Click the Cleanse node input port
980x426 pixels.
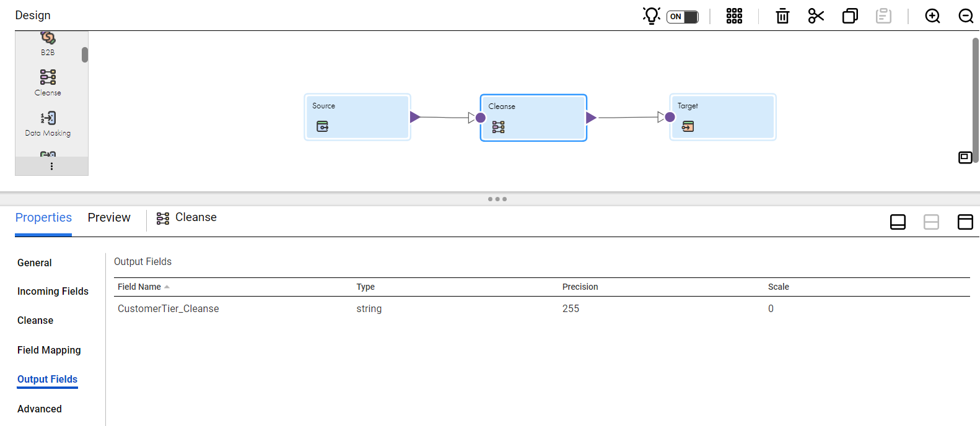pos(480,118)
